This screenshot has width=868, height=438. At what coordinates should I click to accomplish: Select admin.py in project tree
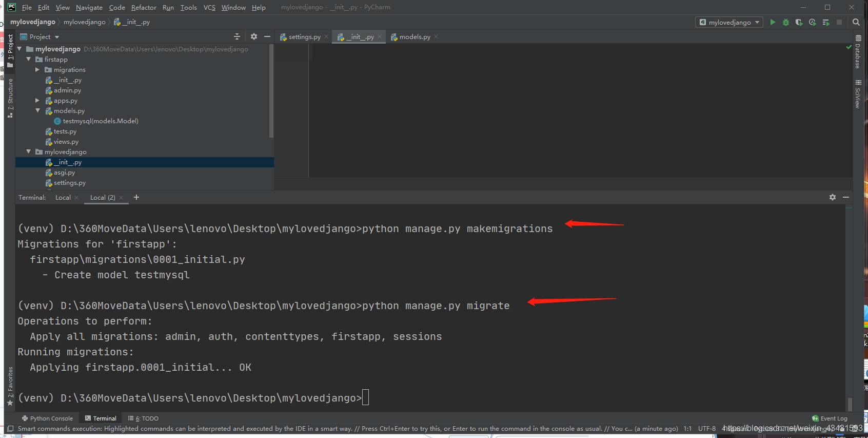tap(67, 90)
